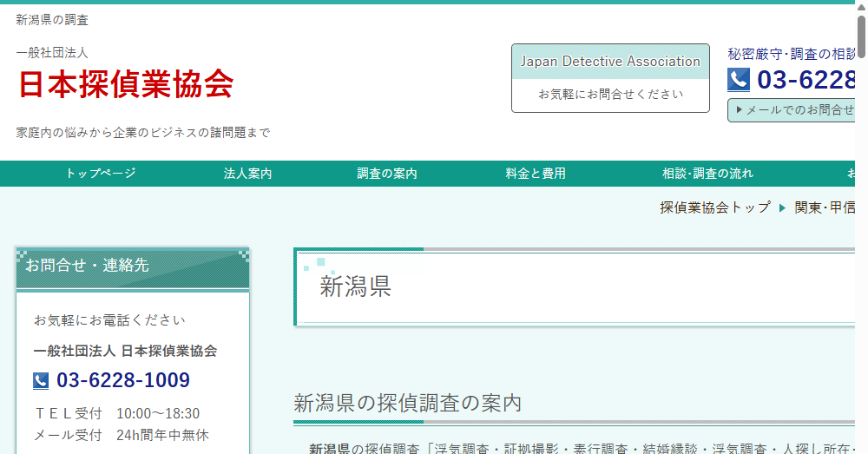Open the トップページ navigation item

pyautogui.click(x=101, y=174)
